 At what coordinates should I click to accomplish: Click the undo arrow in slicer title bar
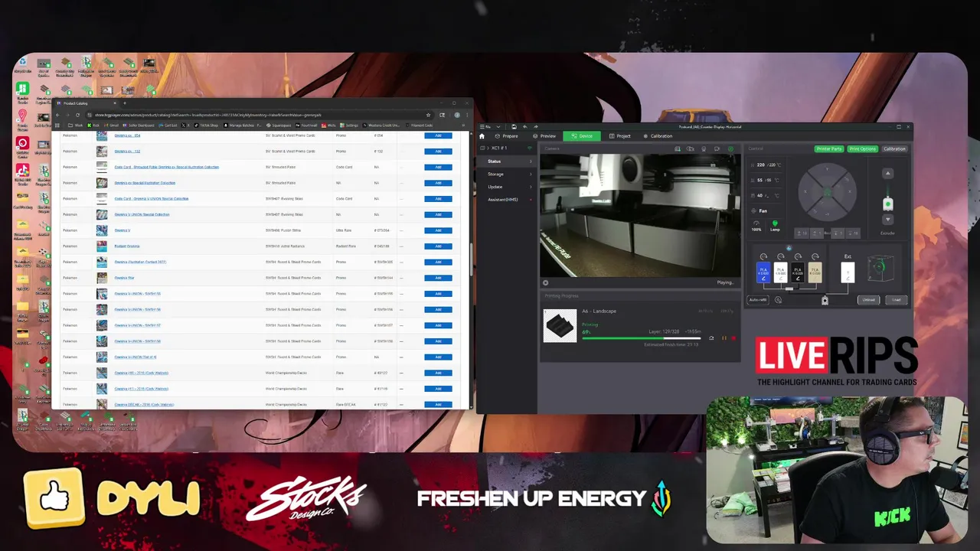(524, 126)
